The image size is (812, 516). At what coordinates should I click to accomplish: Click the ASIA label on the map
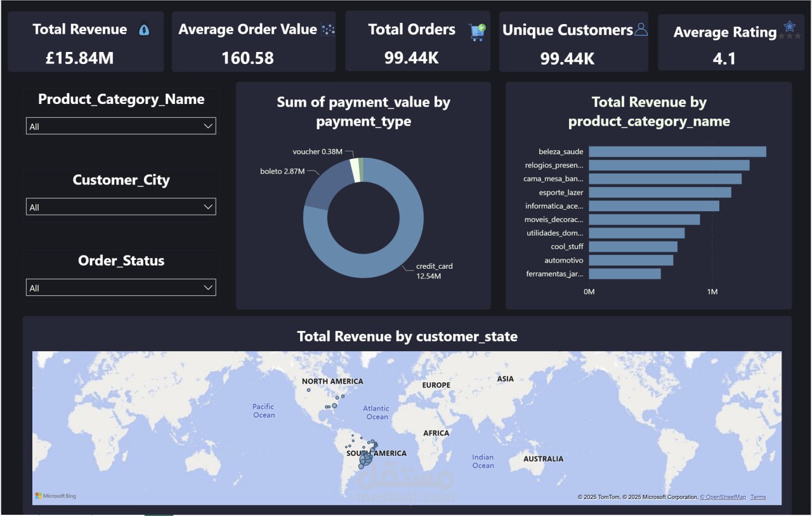pos(506,379)
